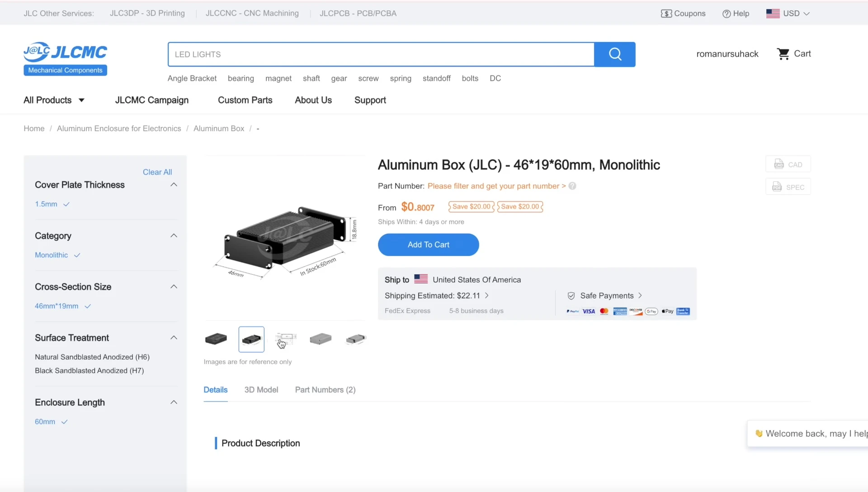Collapse the Cross-Section Size section
The image size is (868, 492).
coord(174,287)
